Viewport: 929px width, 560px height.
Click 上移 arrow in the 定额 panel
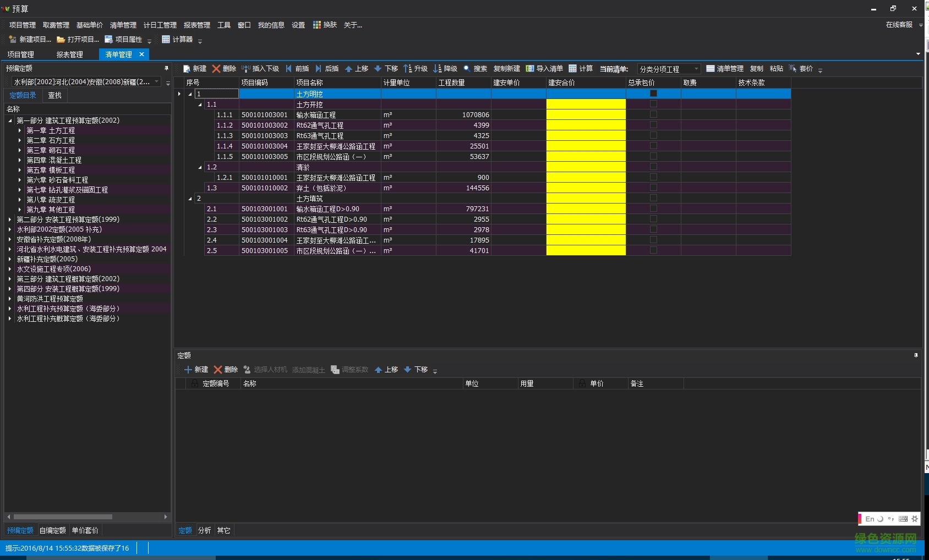379,370
